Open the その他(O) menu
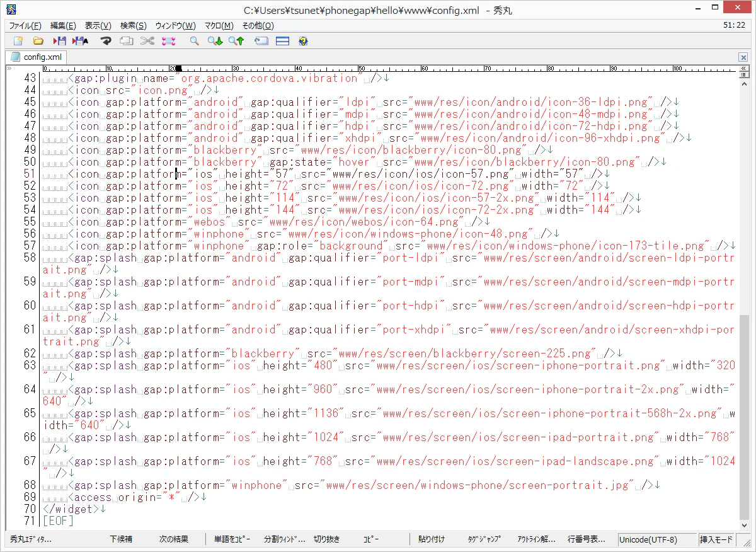 258,26
